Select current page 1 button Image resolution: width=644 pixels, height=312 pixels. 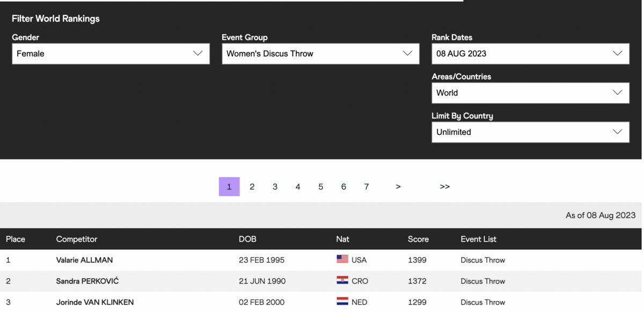229,187
